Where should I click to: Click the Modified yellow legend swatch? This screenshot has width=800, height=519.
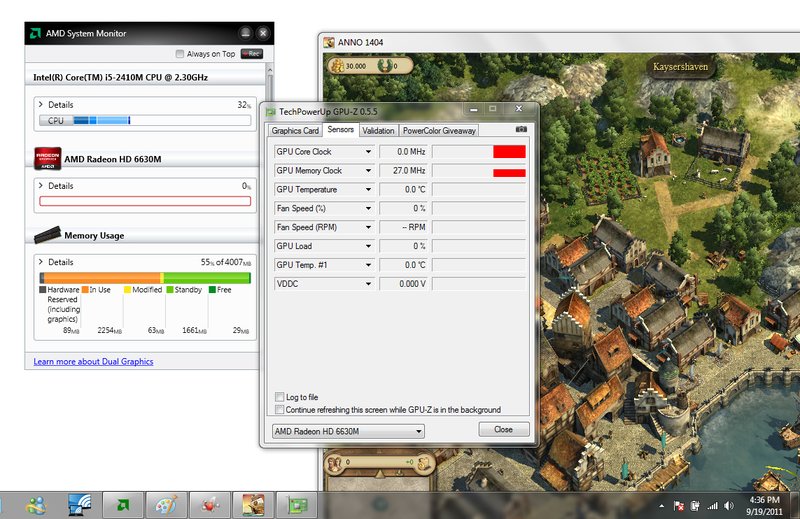click(x=128, y=289)
